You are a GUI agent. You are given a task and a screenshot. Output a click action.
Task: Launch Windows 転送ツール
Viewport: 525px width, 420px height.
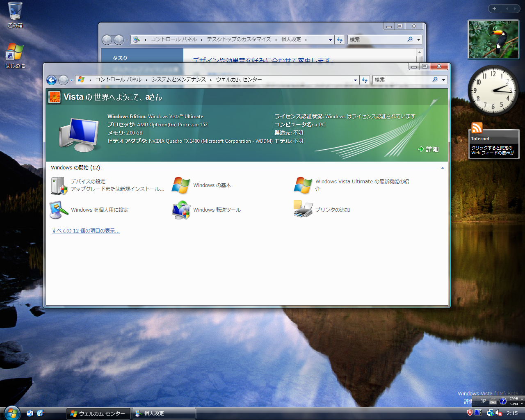click(206, 210)
